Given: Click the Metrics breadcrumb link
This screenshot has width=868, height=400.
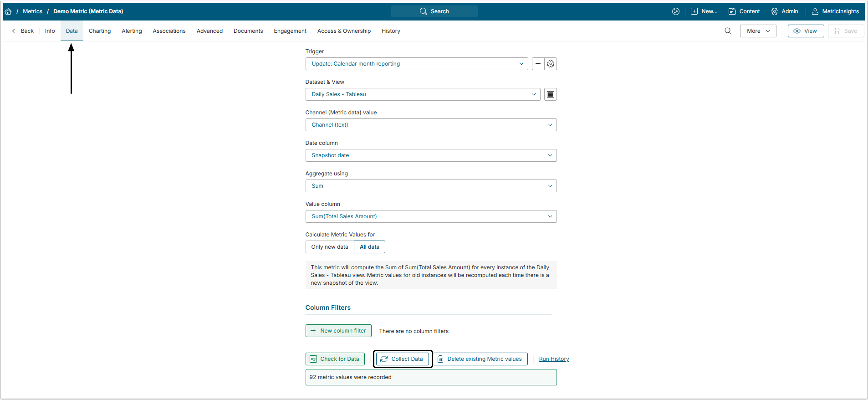Looking at the screenshot, I should [33, 11].
